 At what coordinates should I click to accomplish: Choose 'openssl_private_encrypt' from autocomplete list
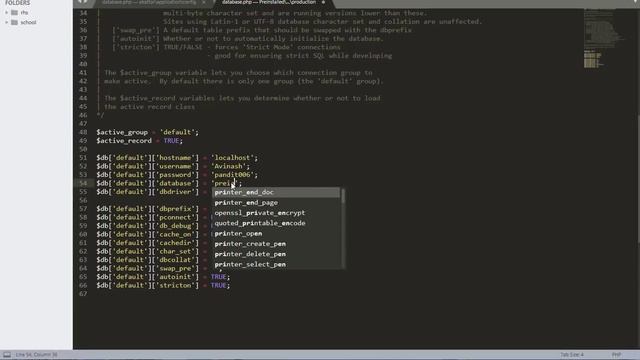[276, 213]
